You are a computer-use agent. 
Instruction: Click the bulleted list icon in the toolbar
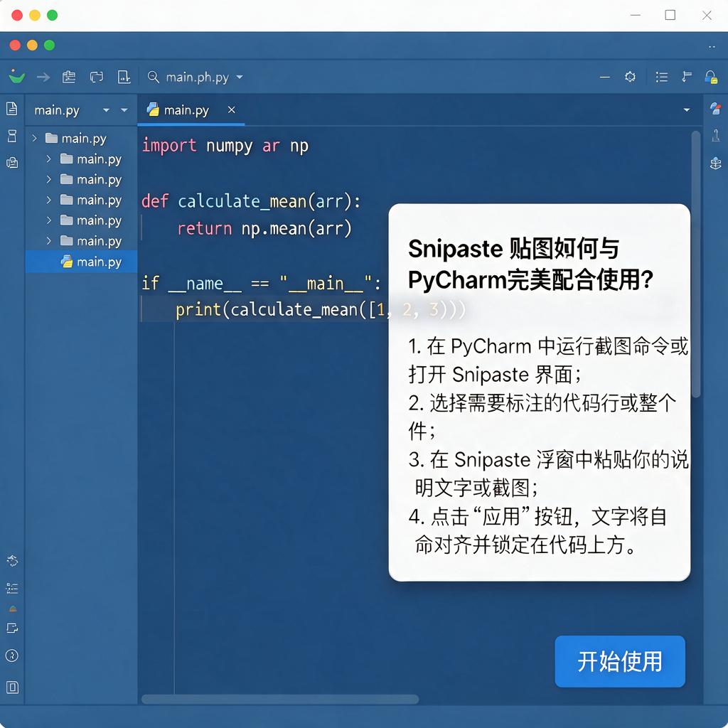tap(662, 77)
